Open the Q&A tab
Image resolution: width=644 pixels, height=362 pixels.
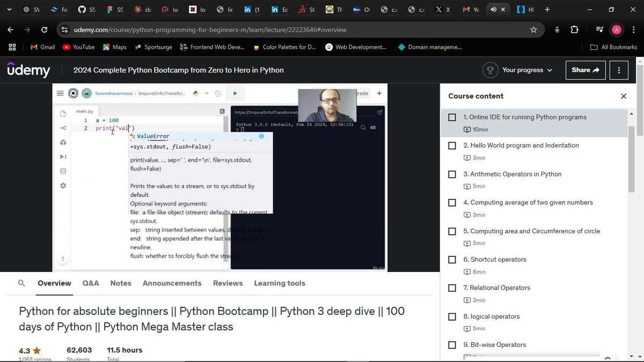tap(91, 283)
